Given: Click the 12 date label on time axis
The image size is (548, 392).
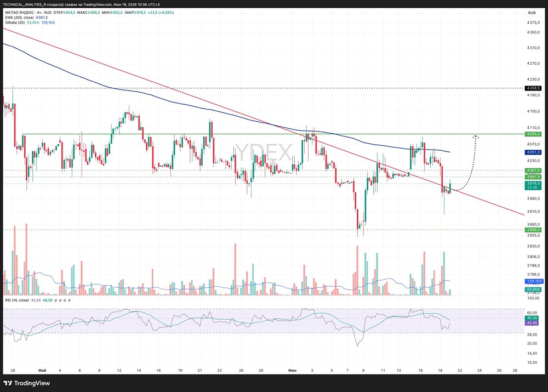Looking at the screenshot, I should (119, 370).
